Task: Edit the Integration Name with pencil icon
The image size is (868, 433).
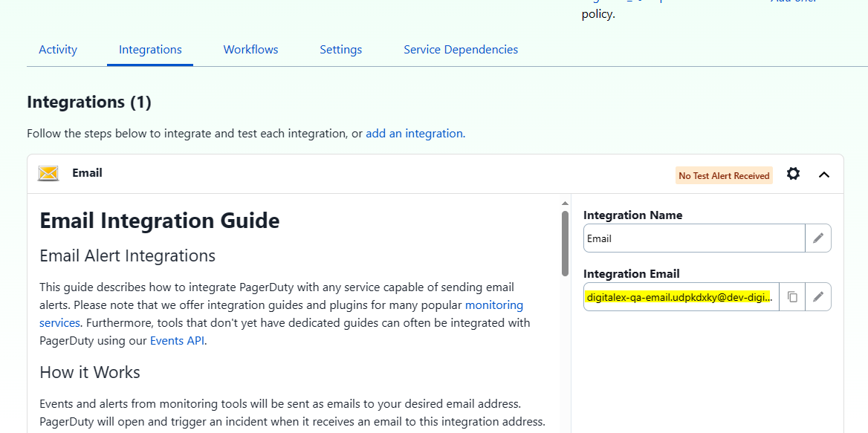Action: [818, 238]
